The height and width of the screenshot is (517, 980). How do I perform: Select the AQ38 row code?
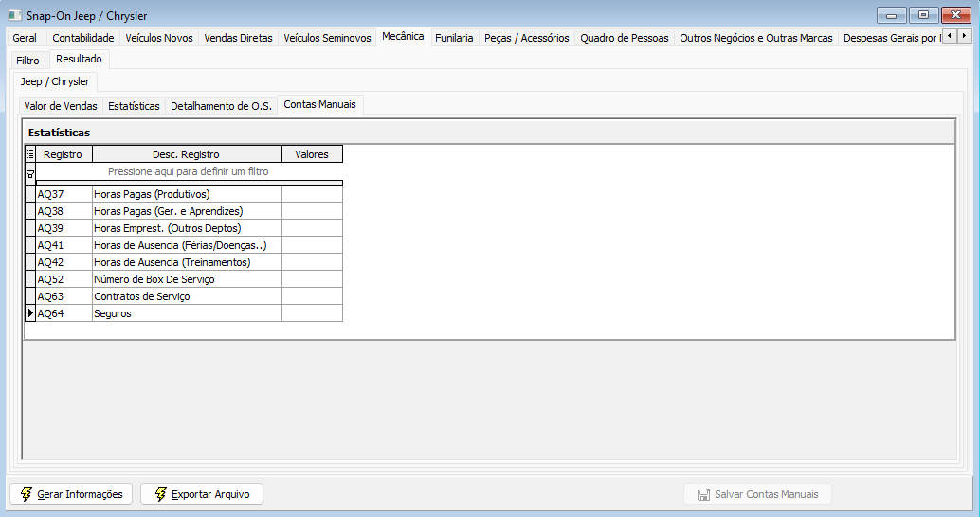(x=64, y=211)
